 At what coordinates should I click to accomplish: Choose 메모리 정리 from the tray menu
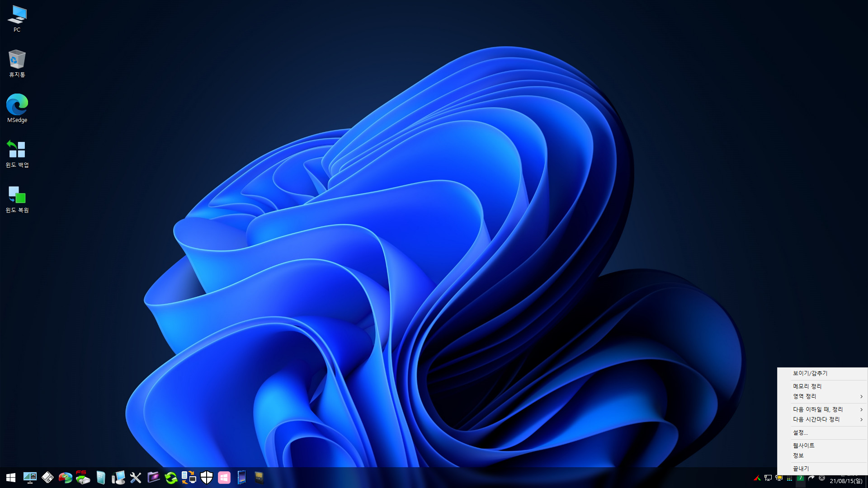coord(822,386)
